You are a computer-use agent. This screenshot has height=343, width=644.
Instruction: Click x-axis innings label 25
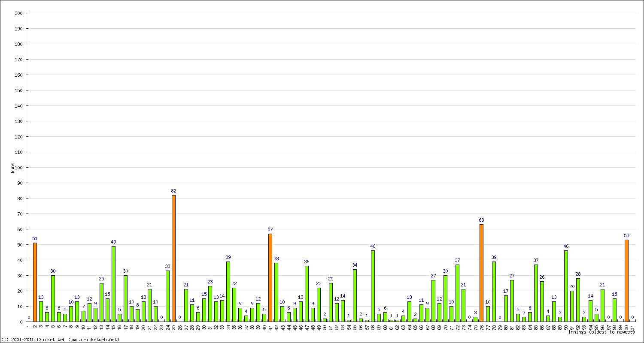174,327
